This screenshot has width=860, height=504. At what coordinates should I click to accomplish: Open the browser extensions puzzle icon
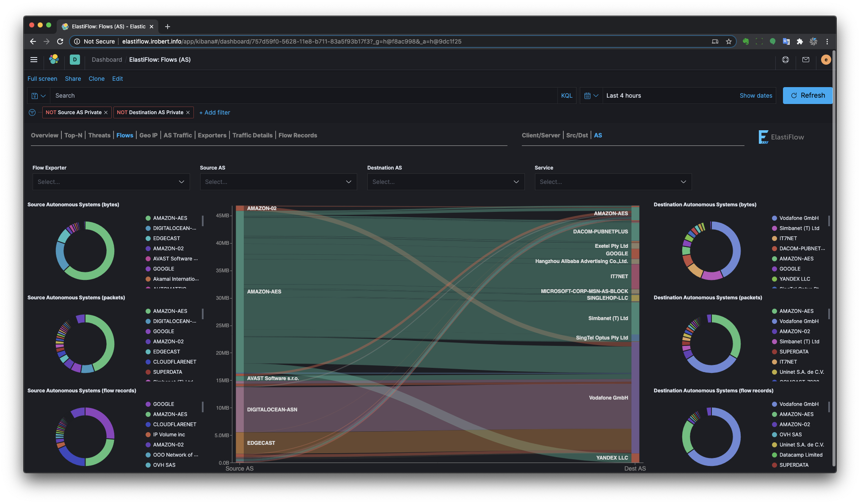pos(800,41)
